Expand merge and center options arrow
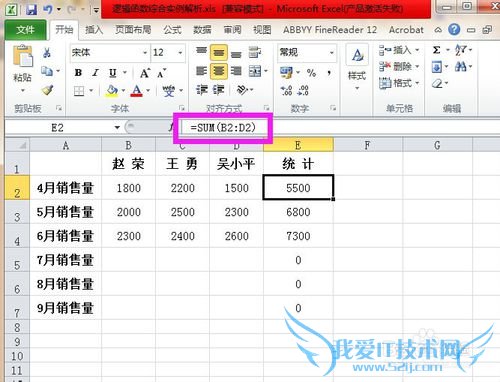The image size is (500, 382). [266, 71]
